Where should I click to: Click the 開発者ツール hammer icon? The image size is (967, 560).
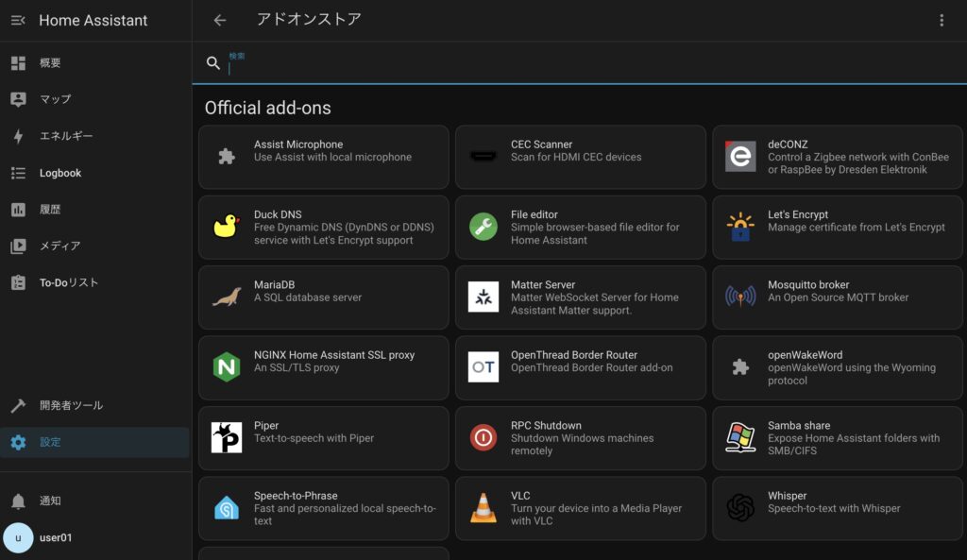click(x=18, y=405)
